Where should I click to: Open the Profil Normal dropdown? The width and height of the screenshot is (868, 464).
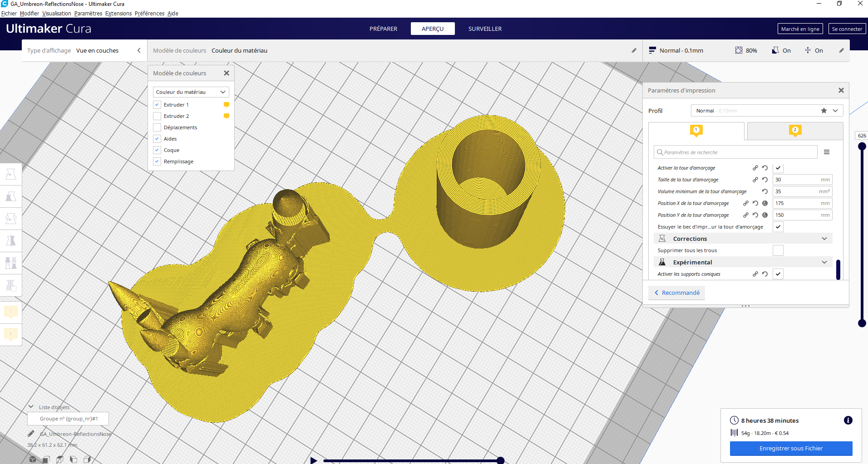coord(767,111)
